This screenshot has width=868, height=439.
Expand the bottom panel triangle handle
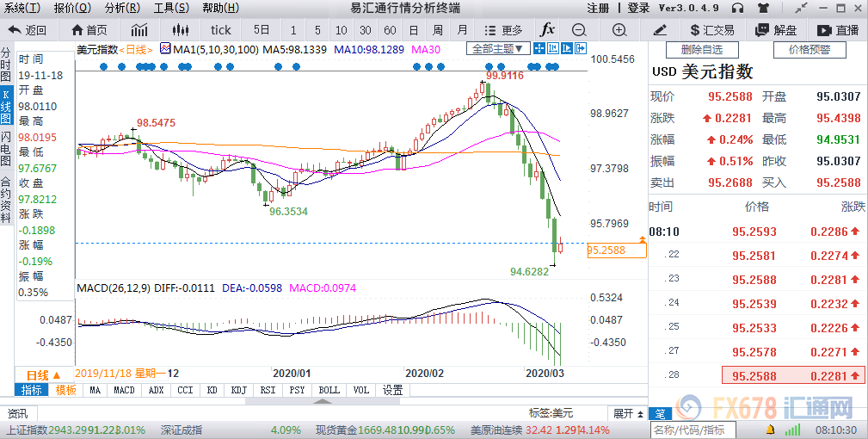point(324,401)
